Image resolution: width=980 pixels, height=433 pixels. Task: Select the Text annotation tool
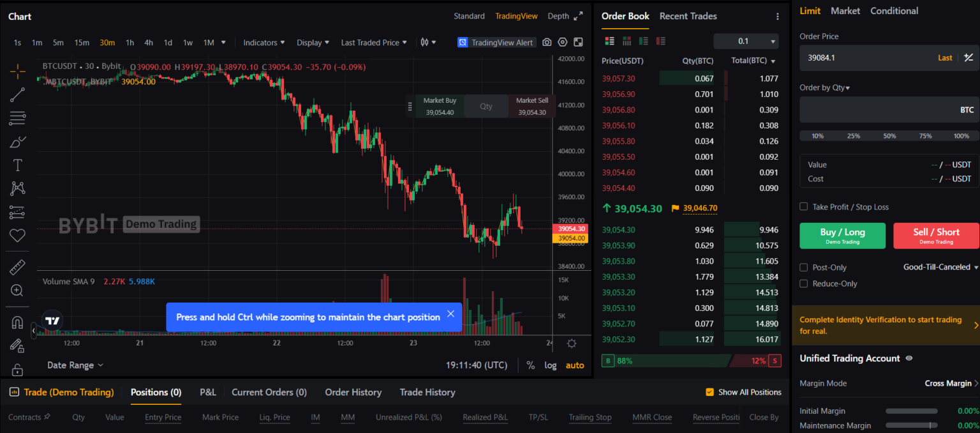click(x=17, y=165)
